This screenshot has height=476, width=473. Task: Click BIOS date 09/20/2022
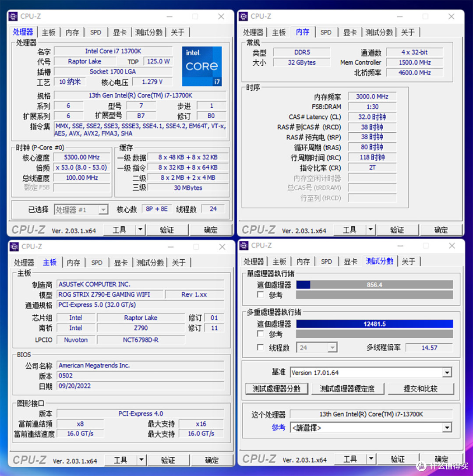tap(141, 386)
